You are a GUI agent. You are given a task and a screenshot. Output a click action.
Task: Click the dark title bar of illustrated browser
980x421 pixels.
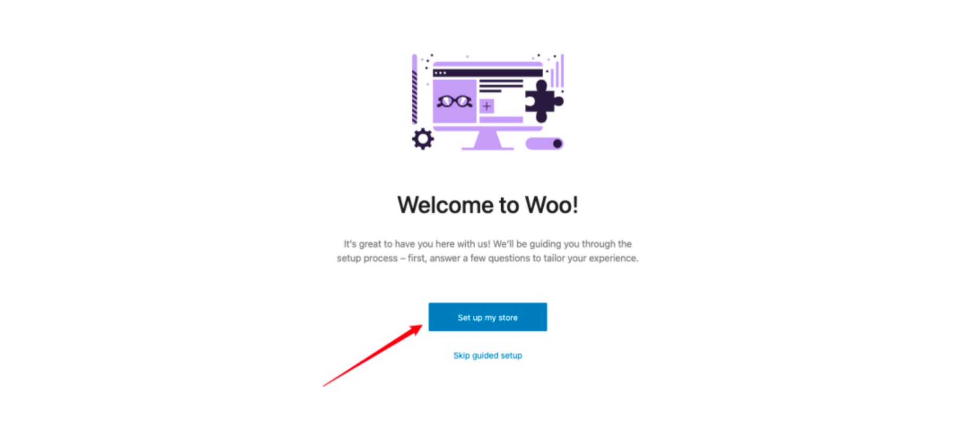[487, 73]
